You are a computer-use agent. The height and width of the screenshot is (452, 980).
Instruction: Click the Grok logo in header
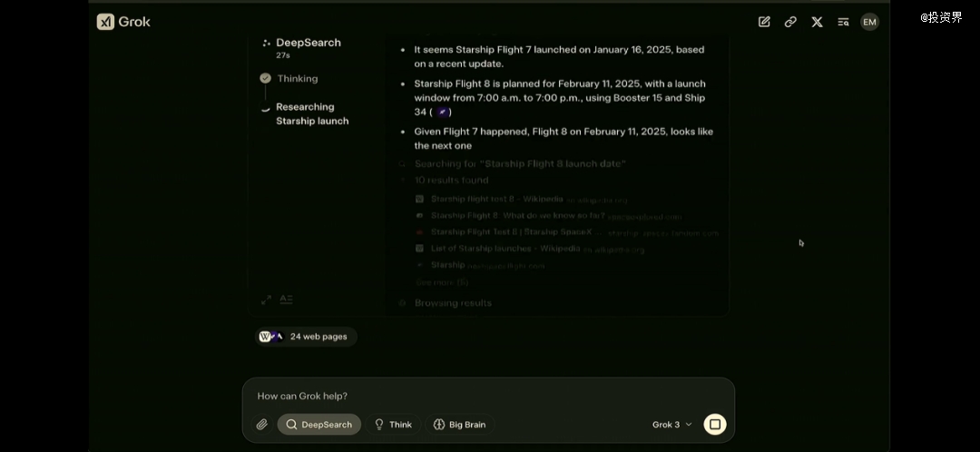pos(123,22)
